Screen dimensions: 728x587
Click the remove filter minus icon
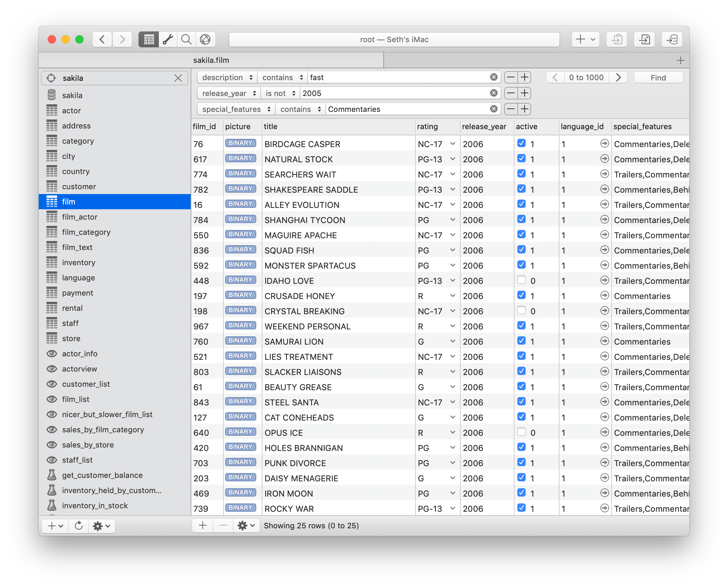click(510, 77)
